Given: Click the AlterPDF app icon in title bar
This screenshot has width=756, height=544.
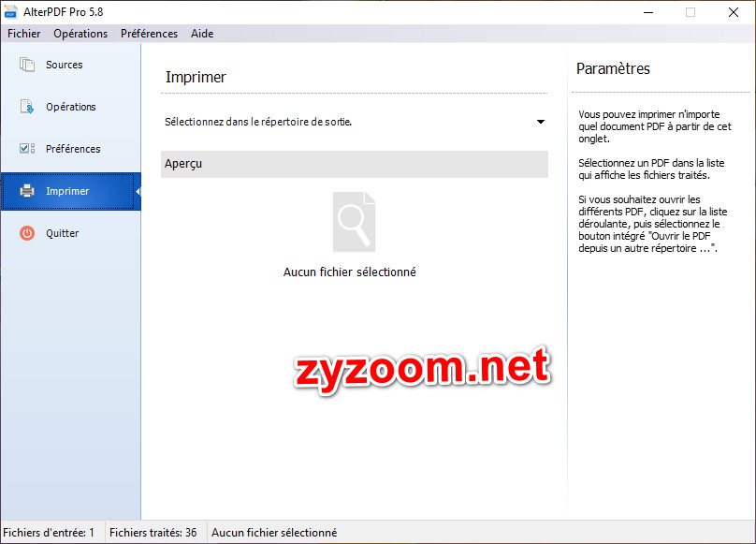Looking at the screenshot, I should point(10,12).
